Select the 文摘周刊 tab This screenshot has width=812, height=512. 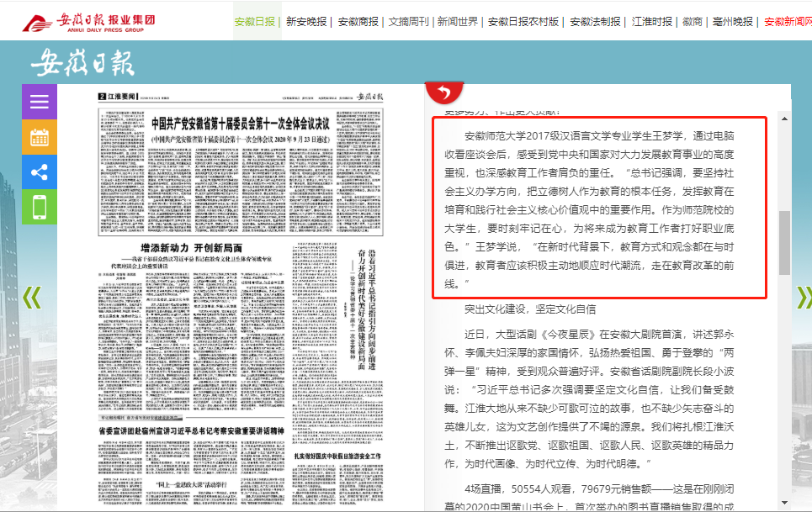409,22
